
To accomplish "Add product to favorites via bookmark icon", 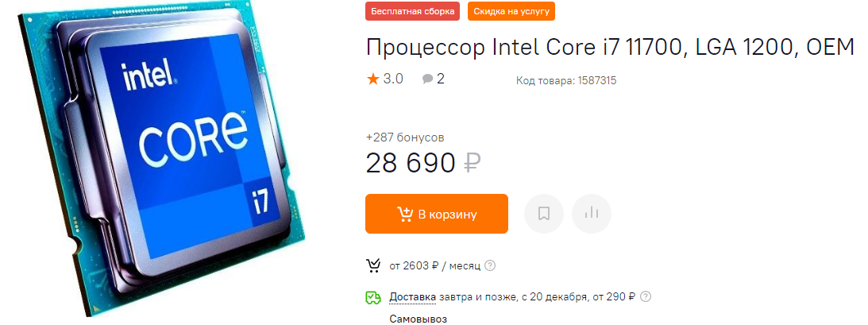I will [544, 213].
